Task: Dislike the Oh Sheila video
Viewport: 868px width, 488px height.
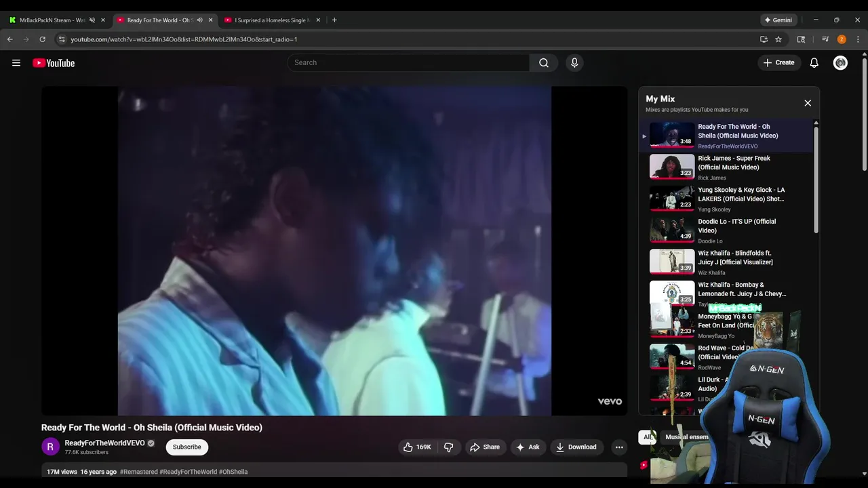Action: click(x=448, y=447)
